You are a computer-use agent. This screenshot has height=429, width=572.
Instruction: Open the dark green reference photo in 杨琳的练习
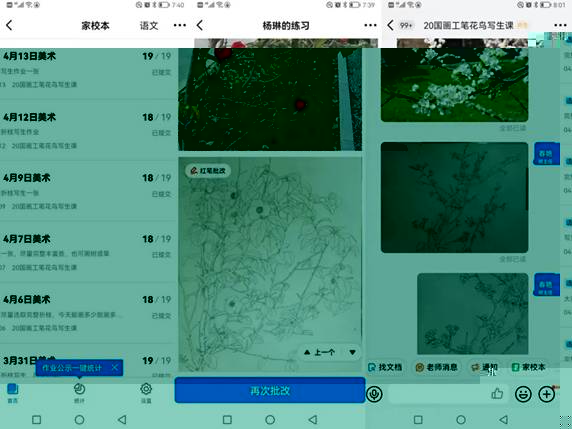(270, 99)
